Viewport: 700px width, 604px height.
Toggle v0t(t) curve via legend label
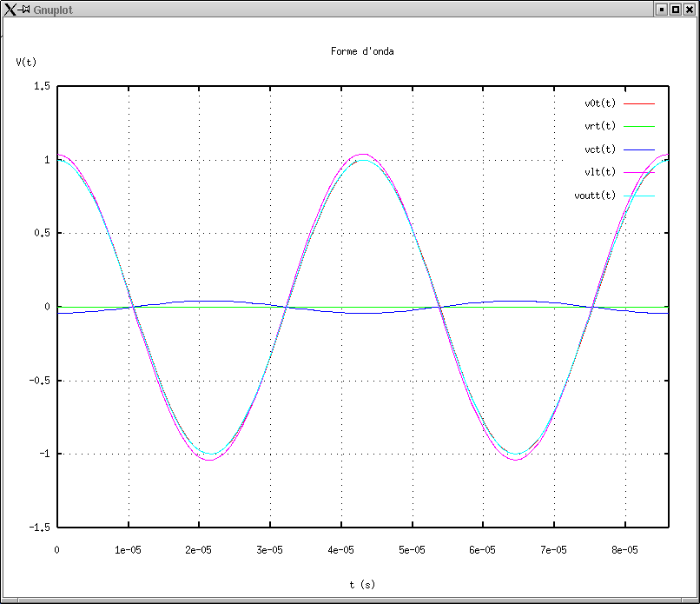click(x=600, y=103)
